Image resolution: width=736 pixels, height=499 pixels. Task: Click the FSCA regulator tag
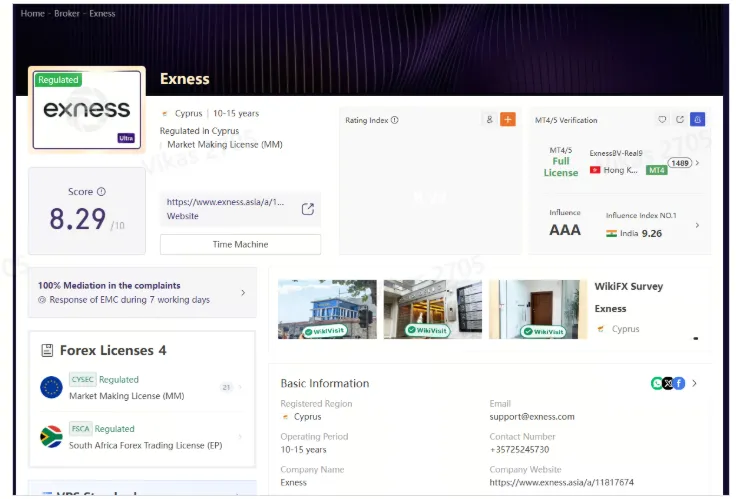click(80, 429)
